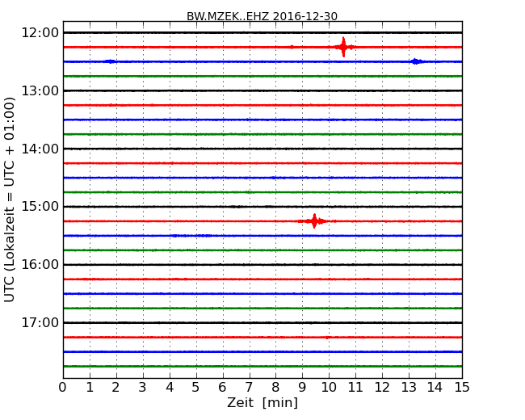
Task: Select the 16:00 tick label
Action: pos(40,264)
